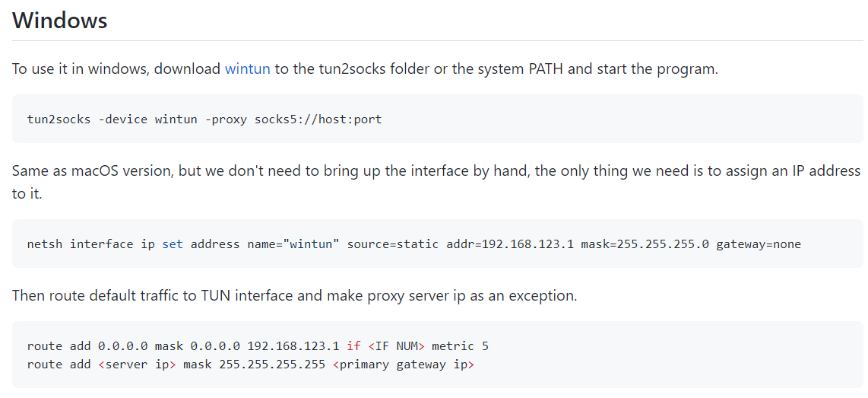Click gateway=none at end of netsh command
The width and height of the screenshot is (868, 398).
[759, 244]
